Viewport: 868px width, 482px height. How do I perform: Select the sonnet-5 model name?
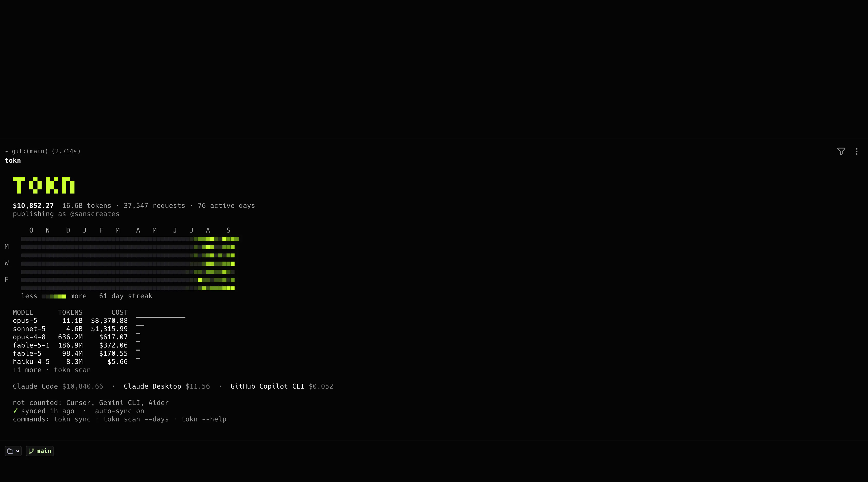pos(29,329)
